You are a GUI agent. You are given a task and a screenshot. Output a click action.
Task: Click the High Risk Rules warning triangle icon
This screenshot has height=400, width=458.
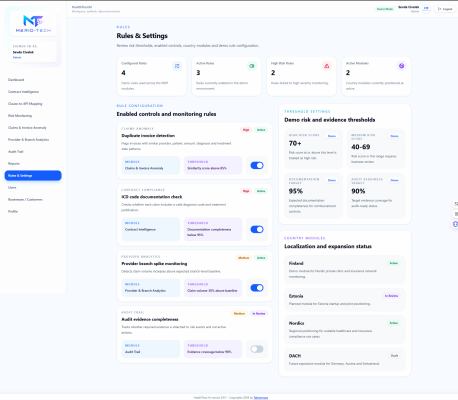(x=327, y=66)
